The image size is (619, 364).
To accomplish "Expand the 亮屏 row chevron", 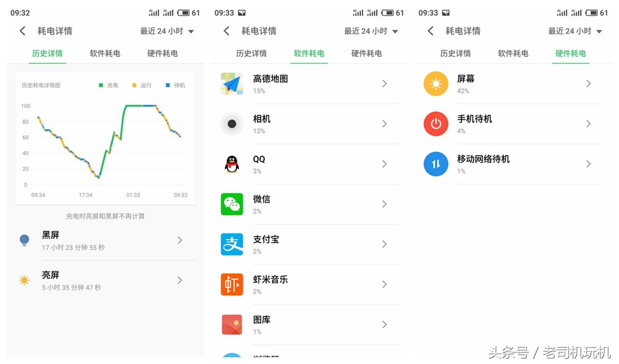I will (180, 280).
